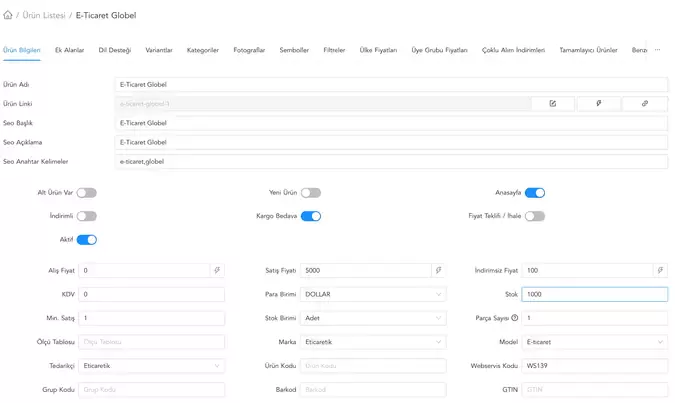Click the Satış Fiyatı input with 5000
Viewport: 675px width, 403px height.
click(365, 270)
